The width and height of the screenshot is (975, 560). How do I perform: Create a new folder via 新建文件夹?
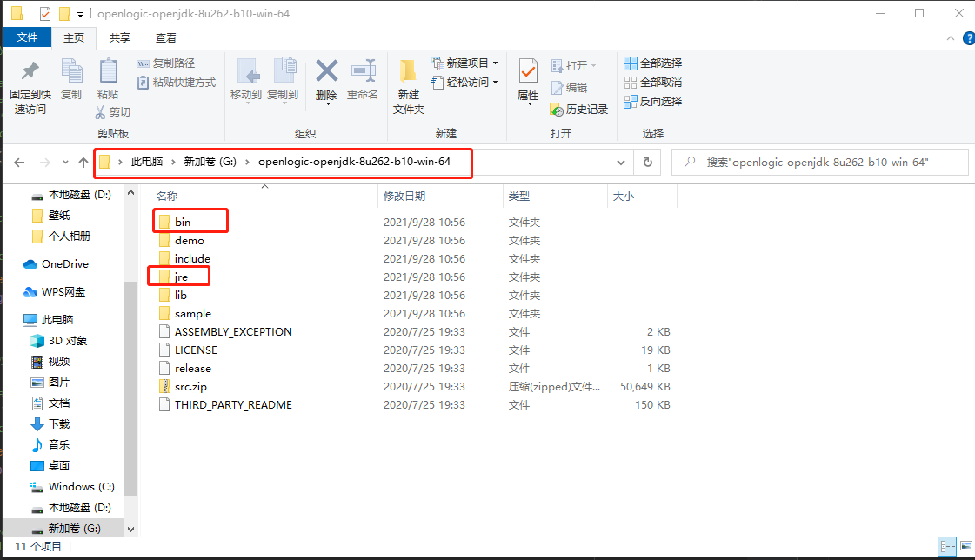click(407, 84)
